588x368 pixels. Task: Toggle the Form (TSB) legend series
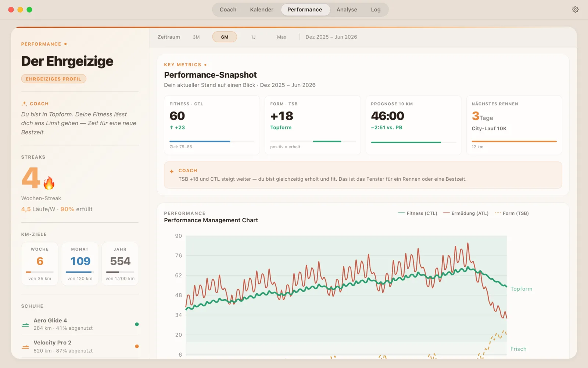(512, 213)
